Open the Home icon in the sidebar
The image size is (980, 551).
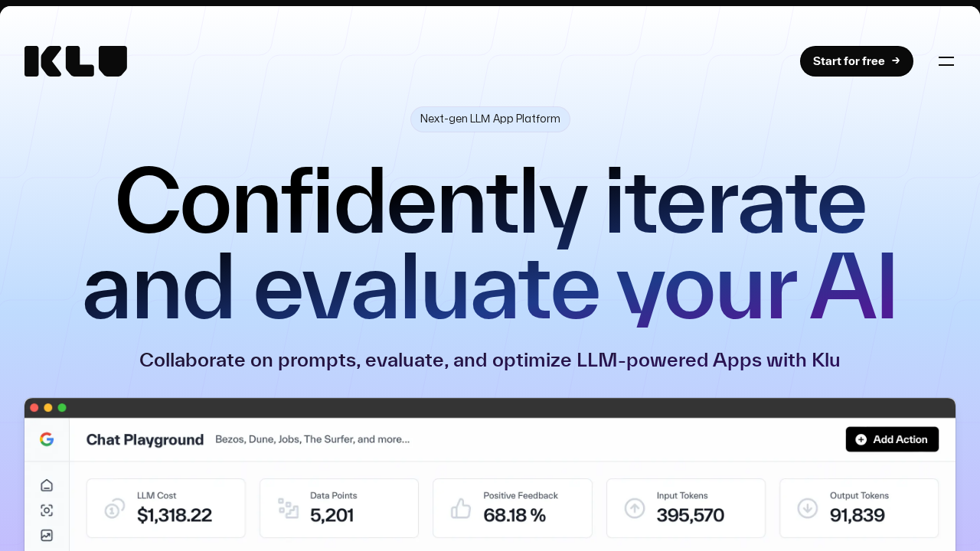[x=47, y=485]
